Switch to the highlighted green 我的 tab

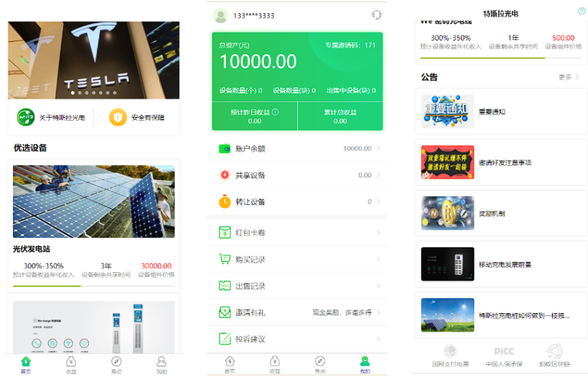tap(365, 364)
